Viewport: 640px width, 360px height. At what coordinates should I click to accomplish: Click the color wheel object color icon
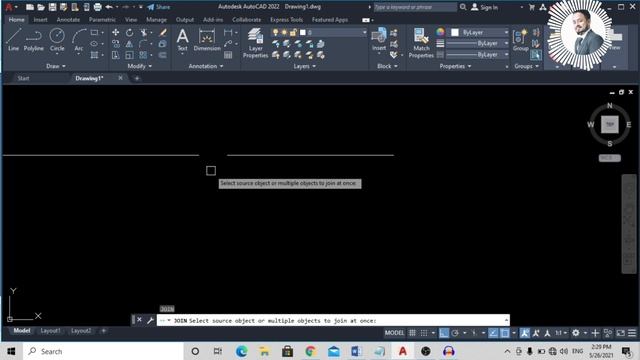point(440,32)
